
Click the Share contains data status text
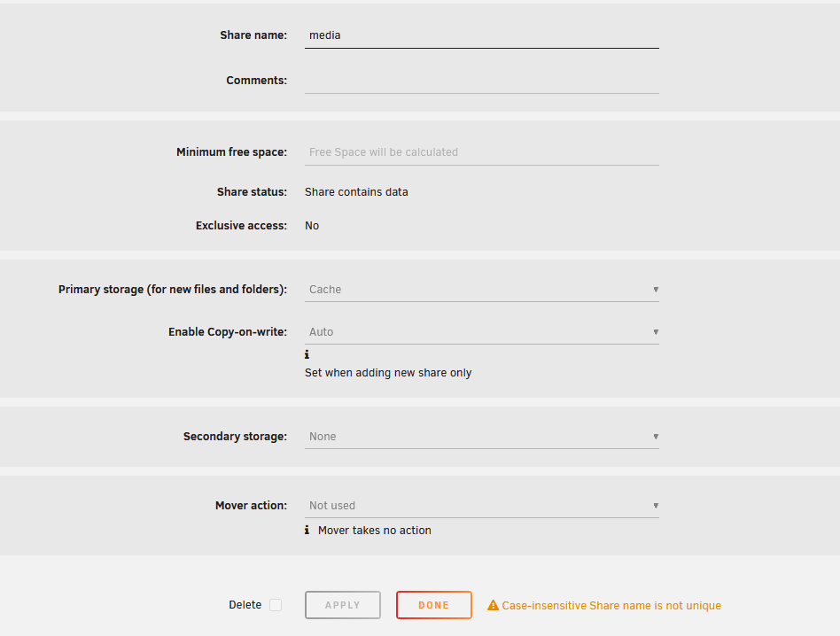(356, 191)
